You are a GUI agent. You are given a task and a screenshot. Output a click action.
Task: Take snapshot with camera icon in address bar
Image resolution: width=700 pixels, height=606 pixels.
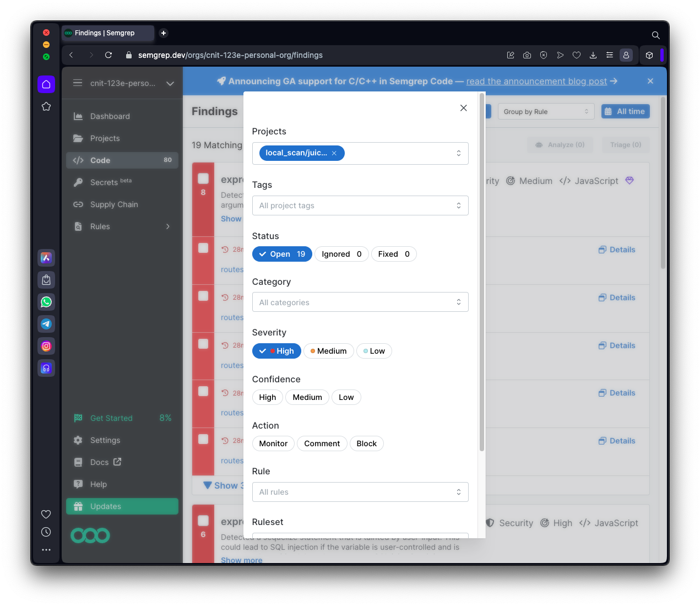point(527,55)
